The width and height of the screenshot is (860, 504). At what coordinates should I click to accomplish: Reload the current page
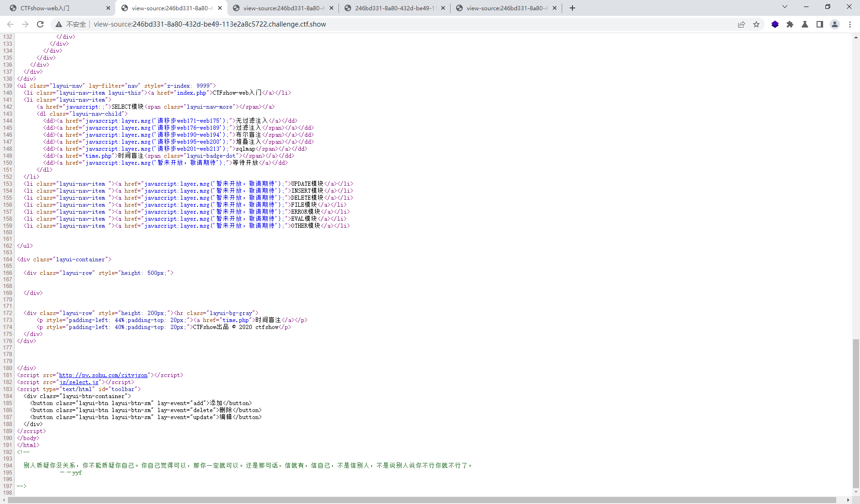[x=40, y=24]
